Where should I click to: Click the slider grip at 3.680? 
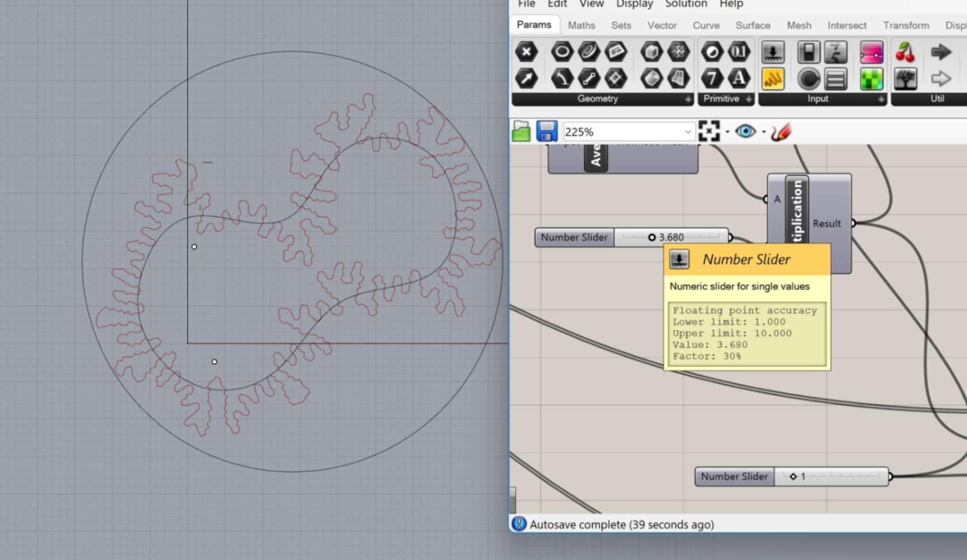click(652, 237)
